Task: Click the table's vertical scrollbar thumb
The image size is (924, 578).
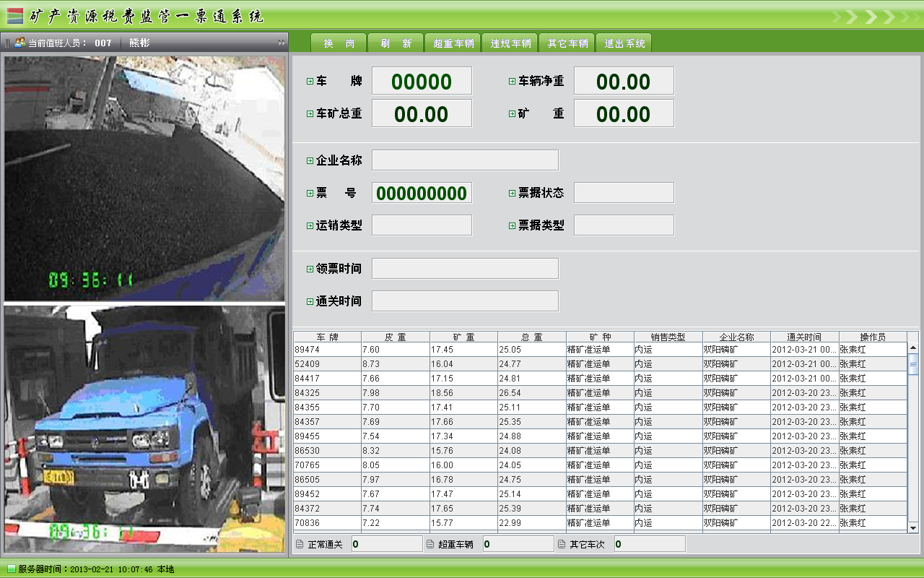Action: click(913, 365)
